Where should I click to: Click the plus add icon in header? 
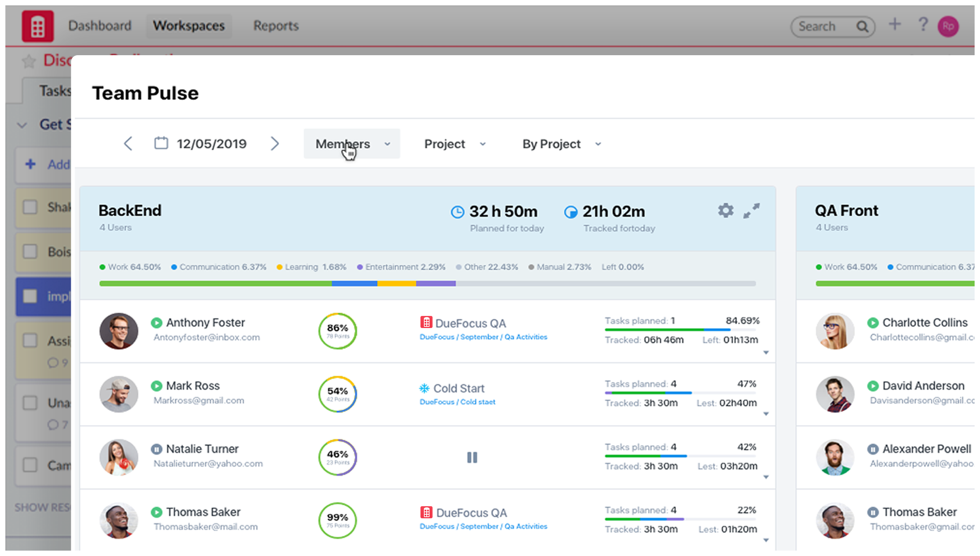coord(895,25)
